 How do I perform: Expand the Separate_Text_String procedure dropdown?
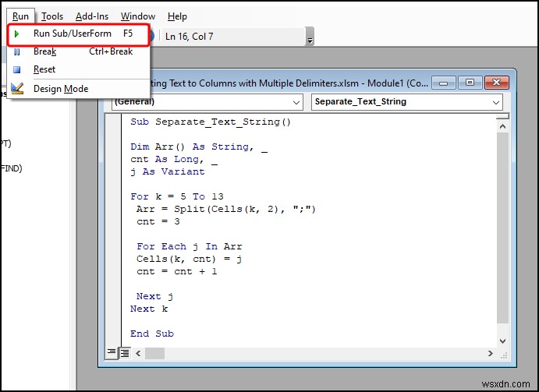495,102
